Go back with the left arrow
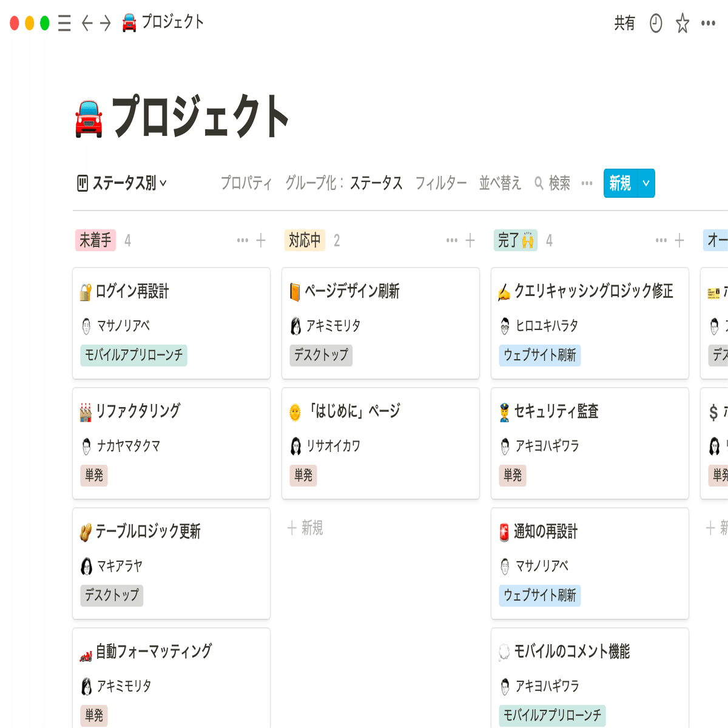The height and width of the screenshot is (728, 728). tap(87, 23)
